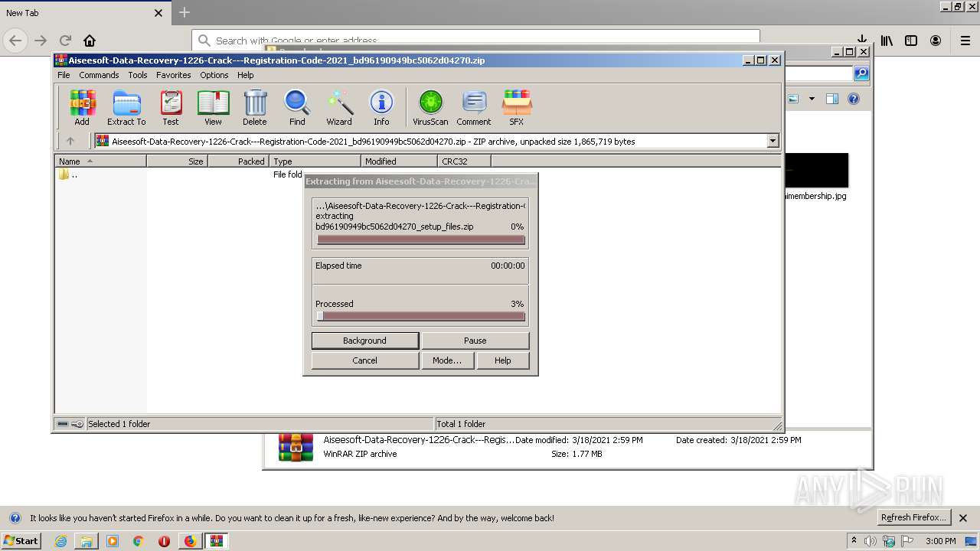Open Explorer help question icon

[854, 99]
